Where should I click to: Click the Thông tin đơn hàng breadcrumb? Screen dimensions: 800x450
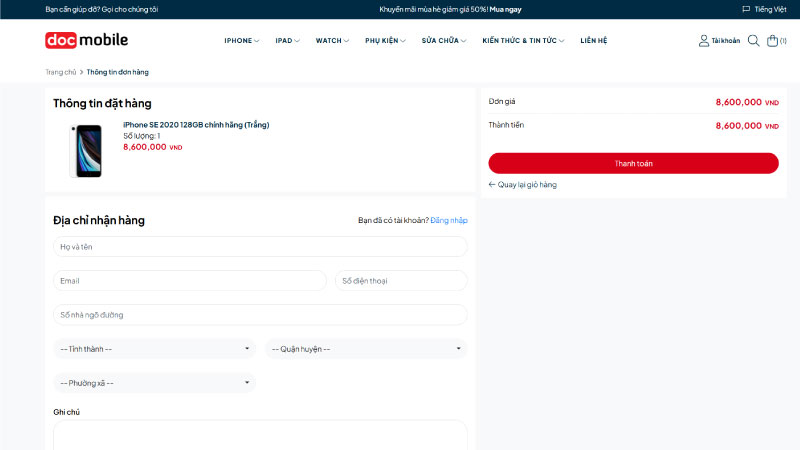click(117, 72)
